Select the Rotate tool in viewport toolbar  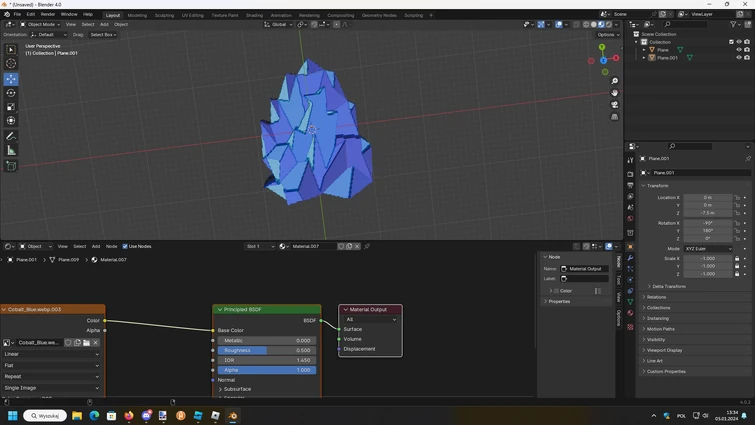pos(11,93)
